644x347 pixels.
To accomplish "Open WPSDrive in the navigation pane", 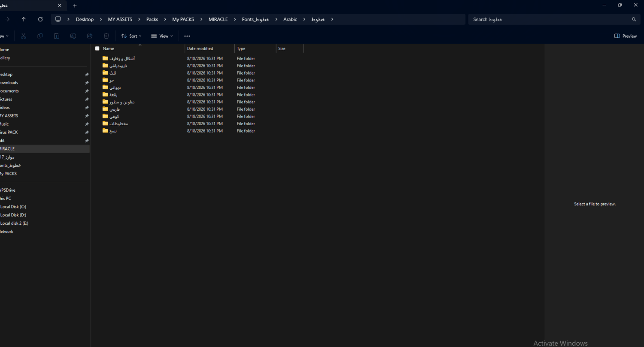I will pyautogui.click(x=8, y=190).
